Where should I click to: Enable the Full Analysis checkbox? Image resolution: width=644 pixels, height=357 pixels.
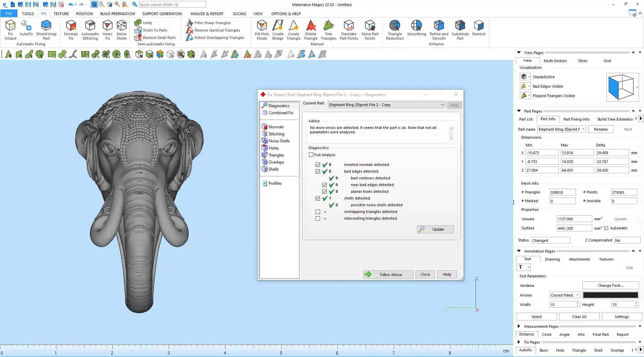311,155
